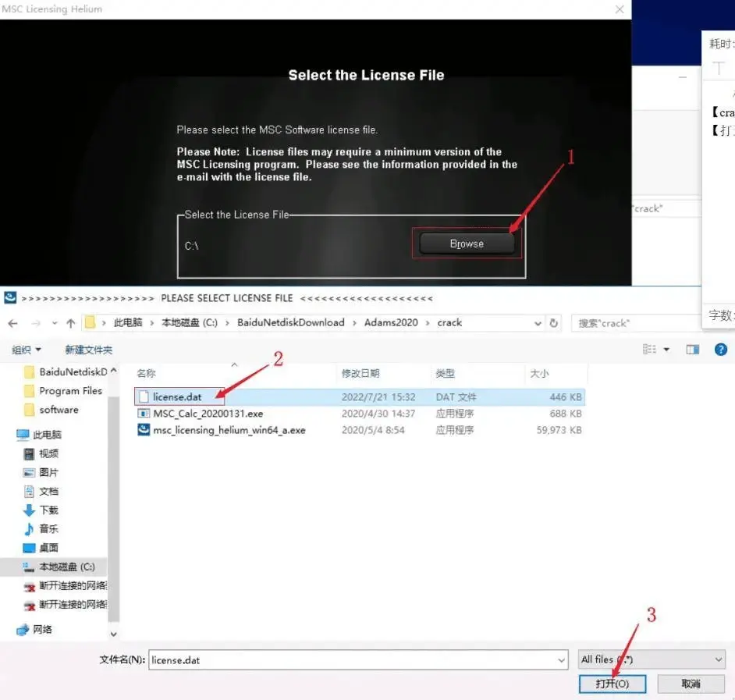Click BaiduNetdiskDownload in the address path
This screenshot has height=700, width=735.
(290, 322)
